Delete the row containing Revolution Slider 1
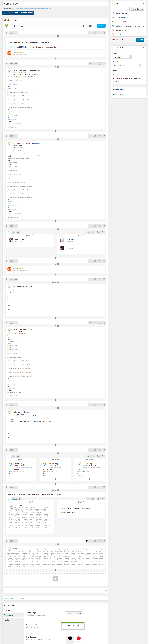148x644 pixels. [104, 33]
